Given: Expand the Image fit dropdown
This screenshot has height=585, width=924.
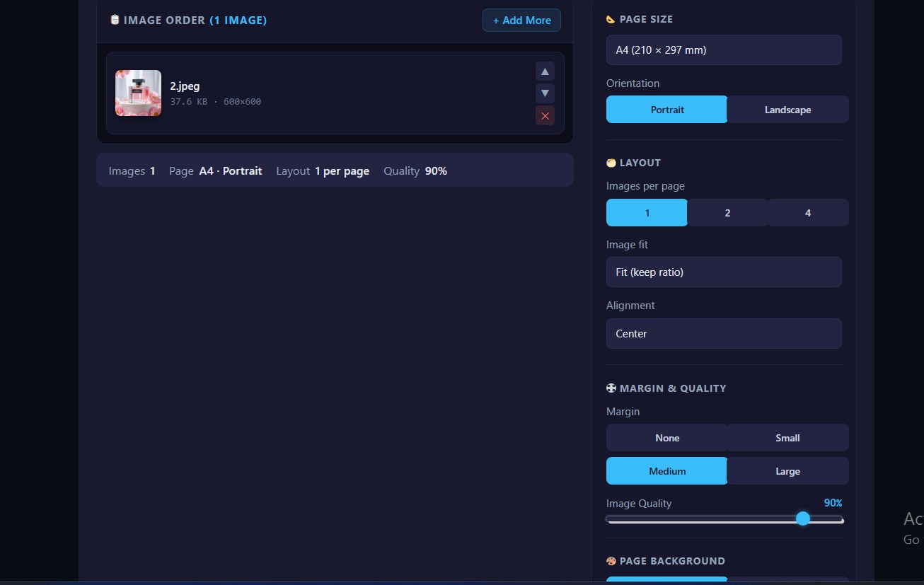Looking at the screenshot, I should [x=724, y=272].
